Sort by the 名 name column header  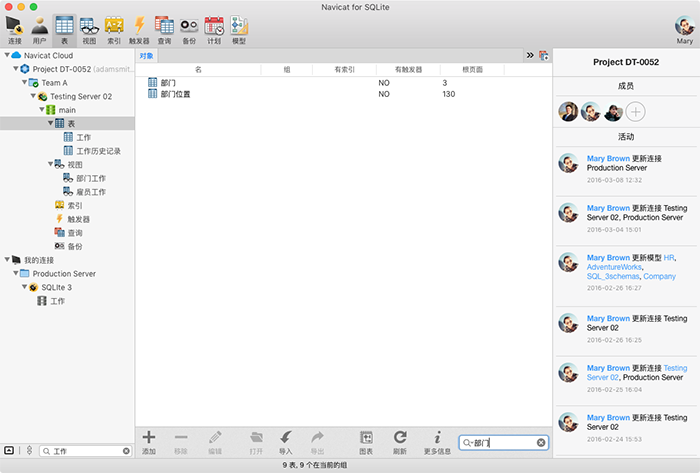[x=198, y=69]
